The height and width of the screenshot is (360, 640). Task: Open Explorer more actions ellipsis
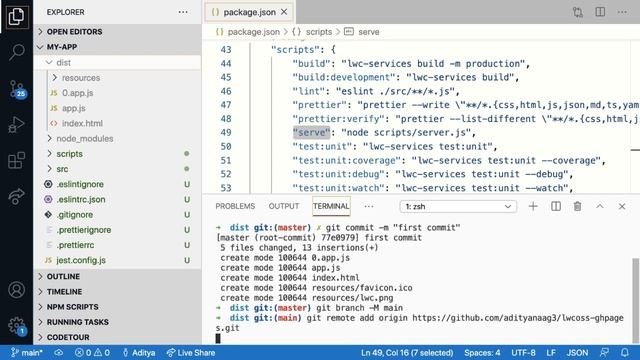pos(183,12)
